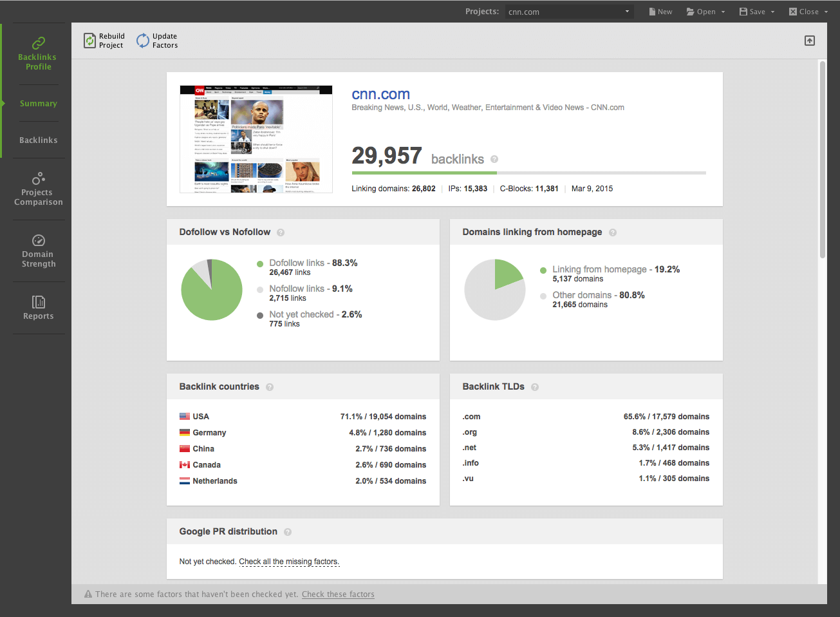This screenshot has height=617, width=840.
Task: Open the Backlinks Profile module
Action: coord(38,53)
